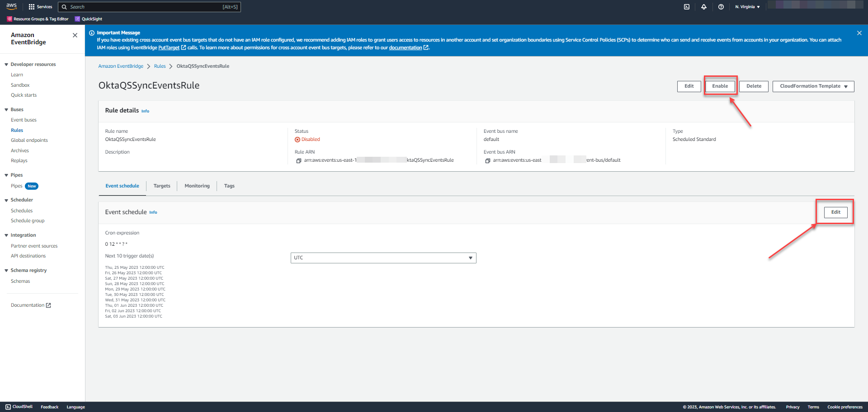868x412 pixels.
Task: Dismiss the Important Message banner
Action: tap(859, 33)
